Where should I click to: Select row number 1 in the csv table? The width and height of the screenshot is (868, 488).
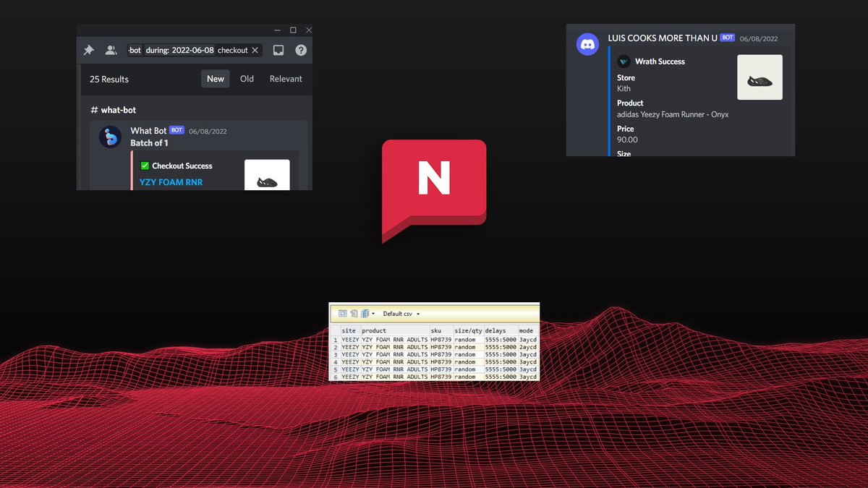coord(335,340)
